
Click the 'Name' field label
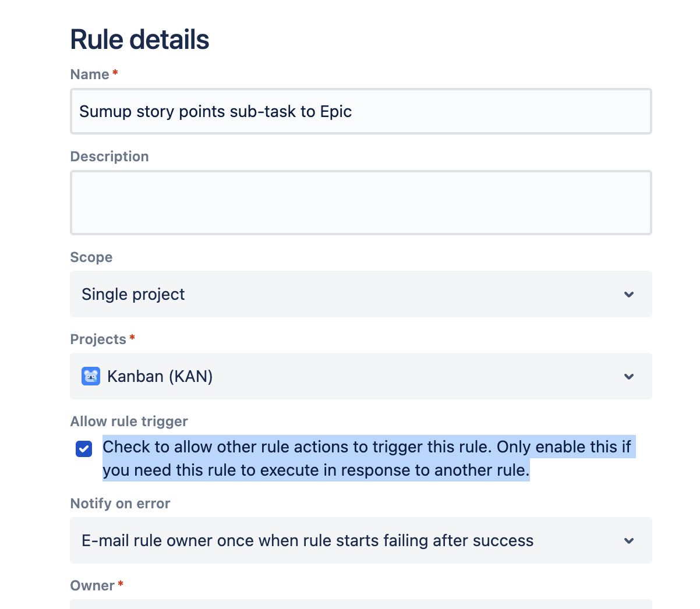point(90,75)
